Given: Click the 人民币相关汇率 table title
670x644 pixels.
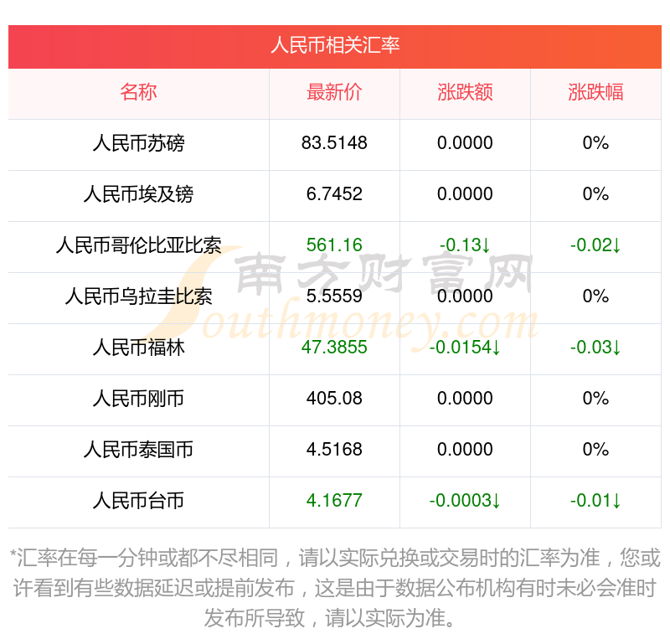Looking at the screenshot, I should point(335,45).
